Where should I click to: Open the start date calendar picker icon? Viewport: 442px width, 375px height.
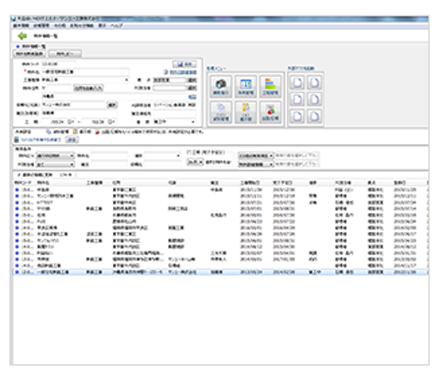point(71,122)
